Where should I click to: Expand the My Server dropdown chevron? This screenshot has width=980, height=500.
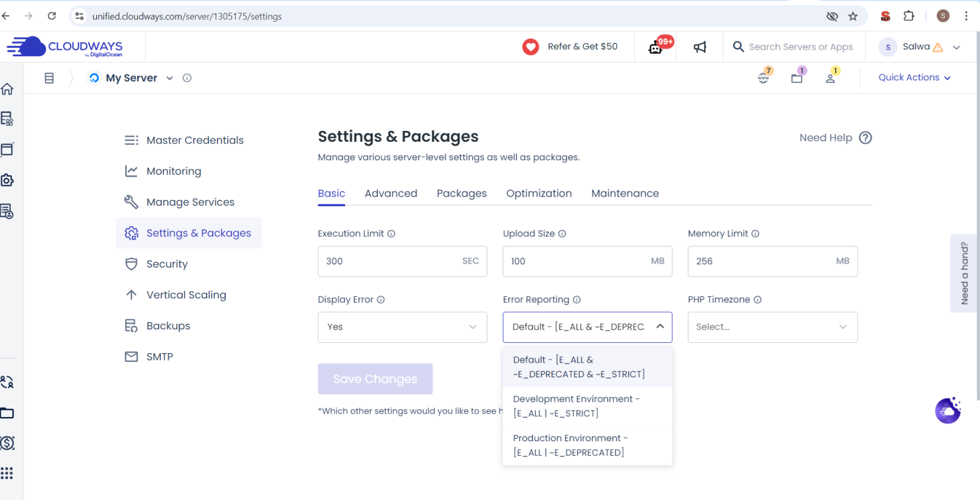(x=170, y=78)
